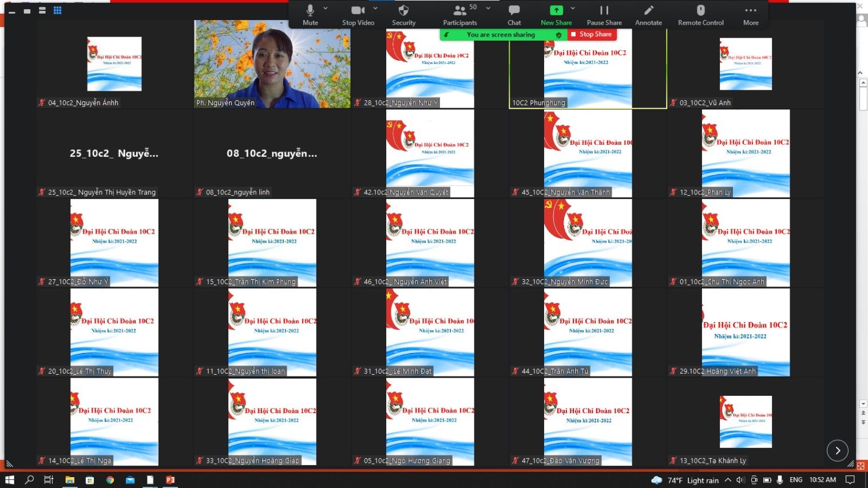868x488 pixels.
Task: Open the Participants panel
Action: click(459, 15)
